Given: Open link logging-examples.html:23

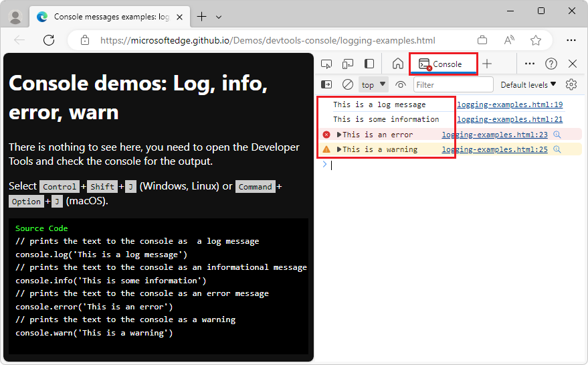Looking at the screenshot, I should coord(494,135).
